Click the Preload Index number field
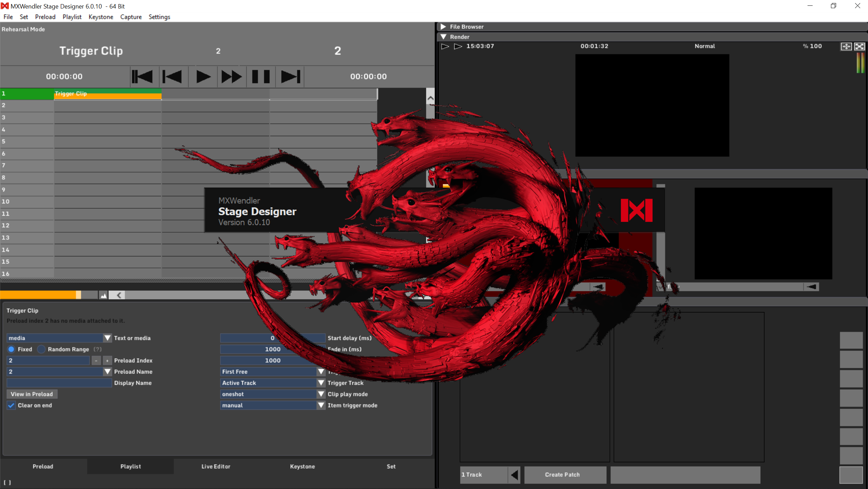The height and width of the screenshot is (489, 868). [48, 360]
